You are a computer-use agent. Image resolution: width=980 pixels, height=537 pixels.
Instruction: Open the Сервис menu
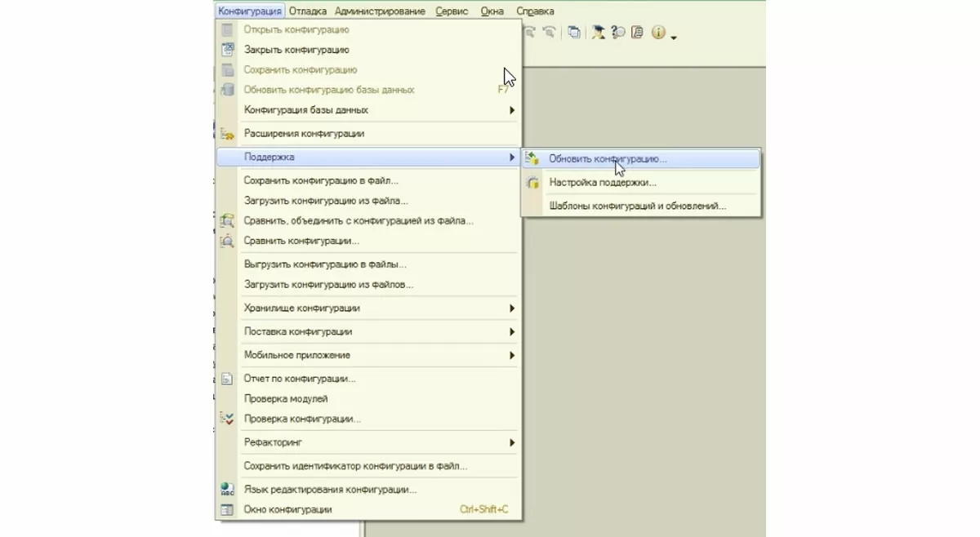tap(452, 11)
